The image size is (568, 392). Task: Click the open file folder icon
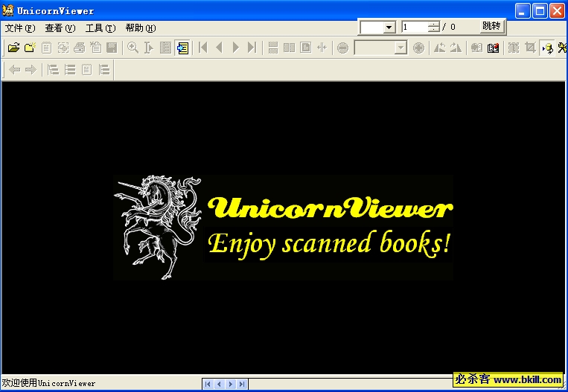13,48
